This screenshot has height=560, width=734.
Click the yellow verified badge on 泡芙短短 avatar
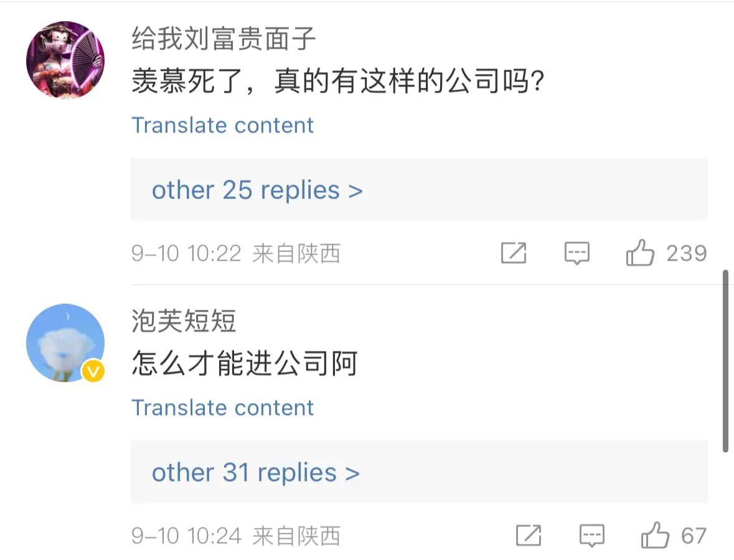tap(93, 371)
